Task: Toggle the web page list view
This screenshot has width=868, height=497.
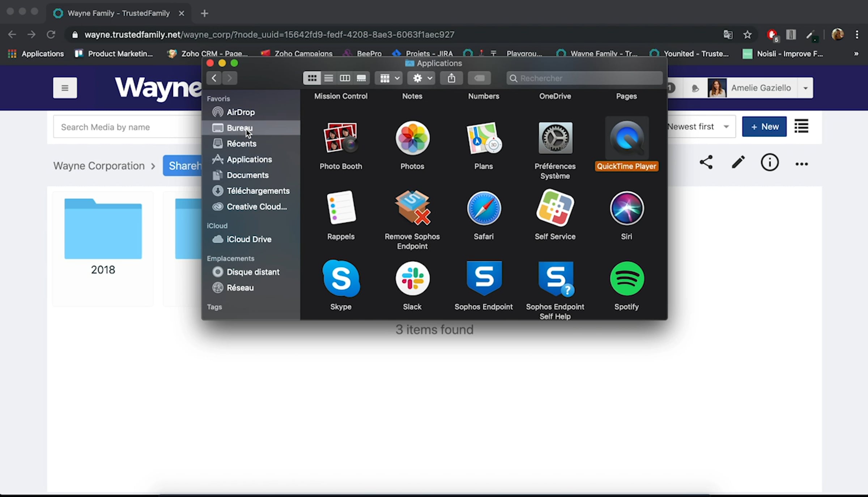Action: pos(801,127)
